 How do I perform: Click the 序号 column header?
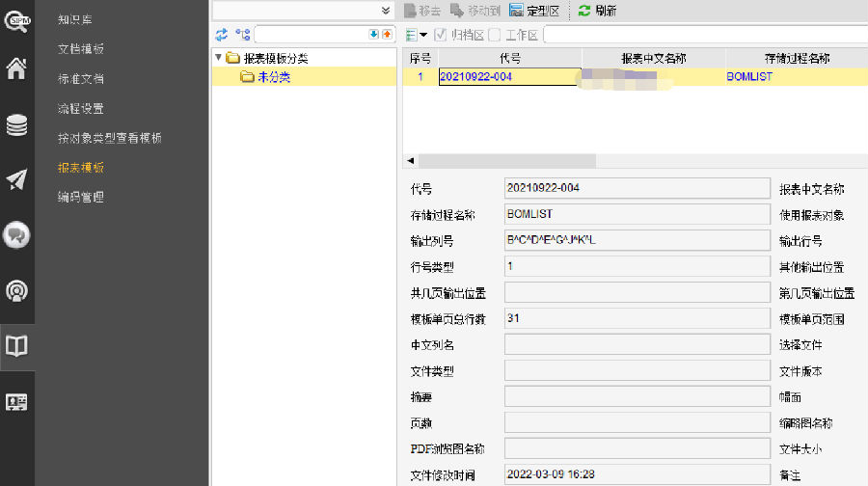tap(420, 58)
